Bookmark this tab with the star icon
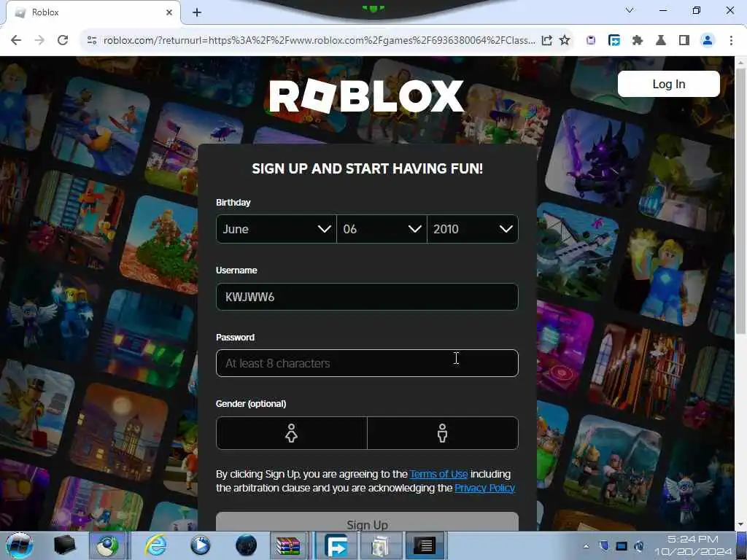The width and height of the screenshot is (747, 560). 565,41
